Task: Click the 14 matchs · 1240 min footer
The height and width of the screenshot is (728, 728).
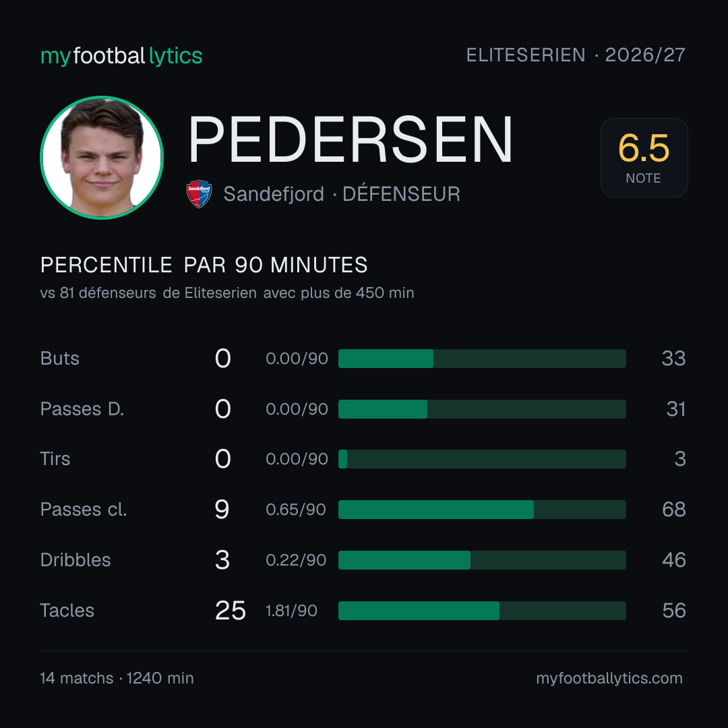Action: (x=117, y=678)
